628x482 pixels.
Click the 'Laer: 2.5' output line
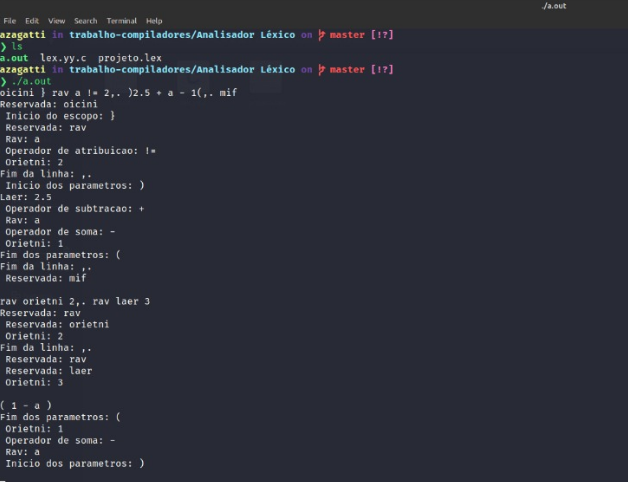(26, 198)
